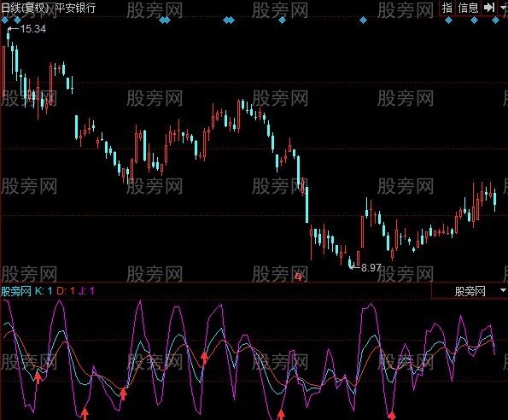Click the blue diamond below the 信息 button

475,20
